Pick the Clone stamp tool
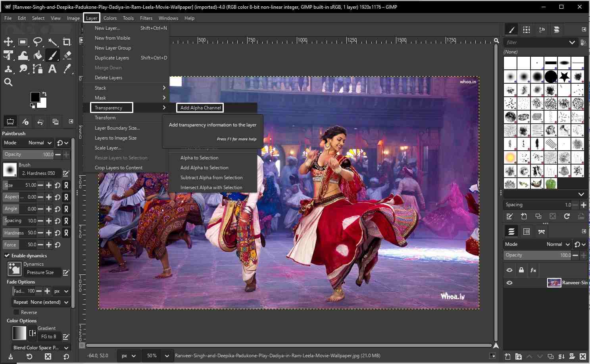The height and width of the screenshot is (364, 590). click(8, 69)
